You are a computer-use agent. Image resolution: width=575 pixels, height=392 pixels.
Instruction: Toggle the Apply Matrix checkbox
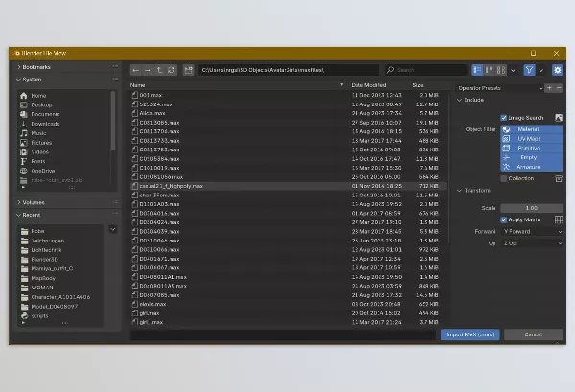click(504, 219)
